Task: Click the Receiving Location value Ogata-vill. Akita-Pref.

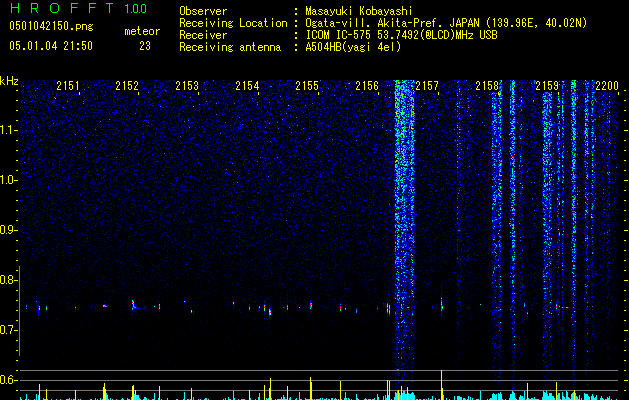Action: [373, 23]
